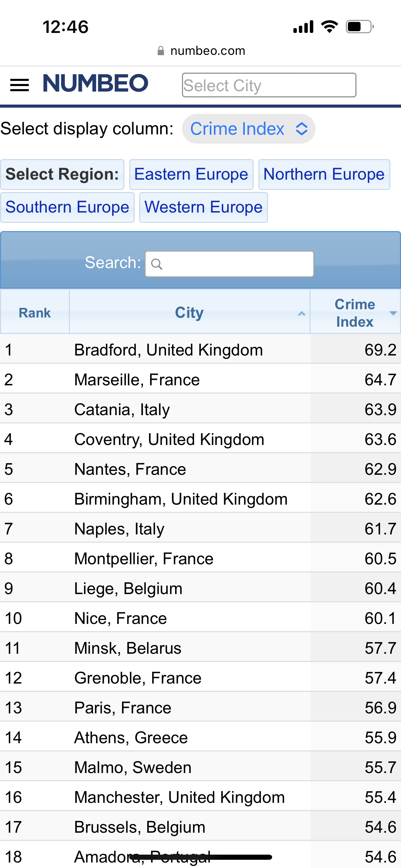This screenshot has height=868, width=401.
Task: Click the Numbeo logo
Action: coord(96,83)
